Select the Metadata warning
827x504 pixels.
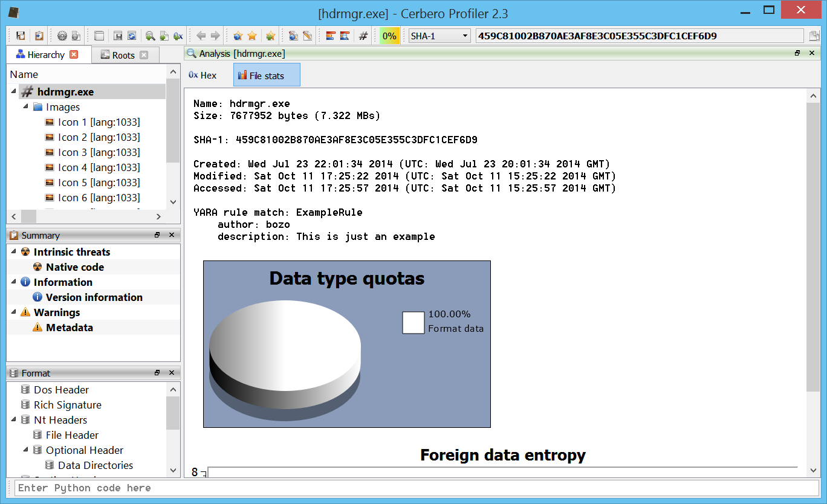coord(70,328)
